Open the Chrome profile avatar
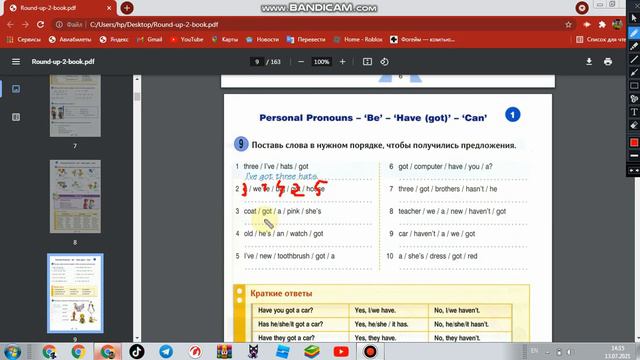The width and height of the screenshot is (640, 360). tap(617, 24)
